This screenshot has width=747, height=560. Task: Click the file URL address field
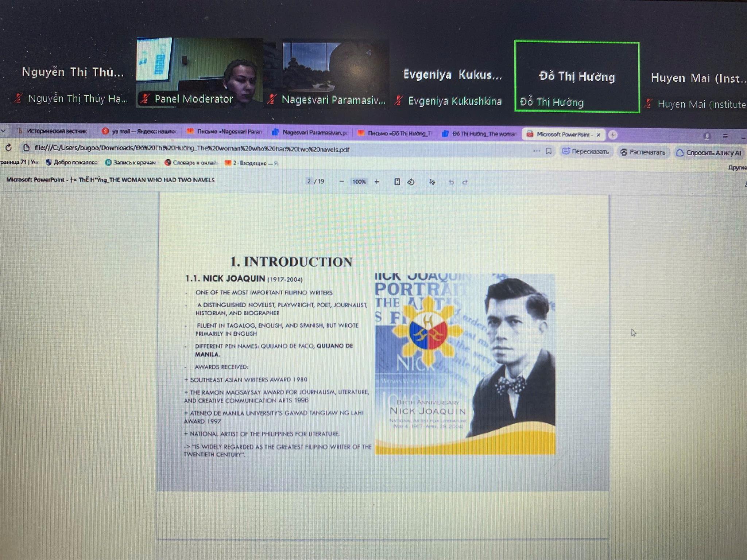pos(192,149)
